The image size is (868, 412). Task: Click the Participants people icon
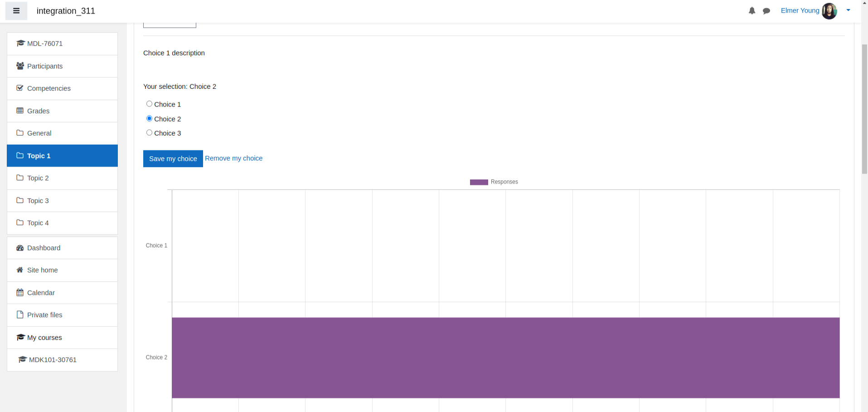click(20, 66)
